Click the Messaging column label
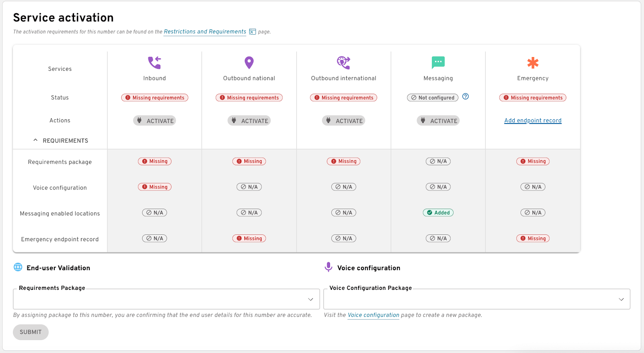Image resolution: width=644 pixels, height=353 pixels. pos(438,78)
